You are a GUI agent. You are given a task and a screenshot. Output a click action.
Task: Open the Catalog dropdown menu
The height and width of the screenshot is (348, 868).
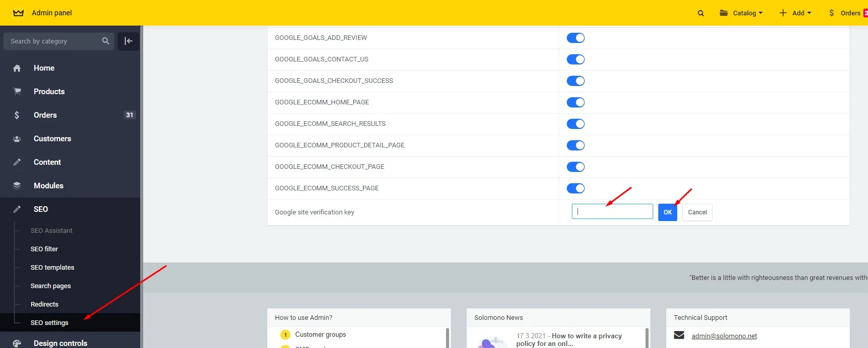coord(741,13)
